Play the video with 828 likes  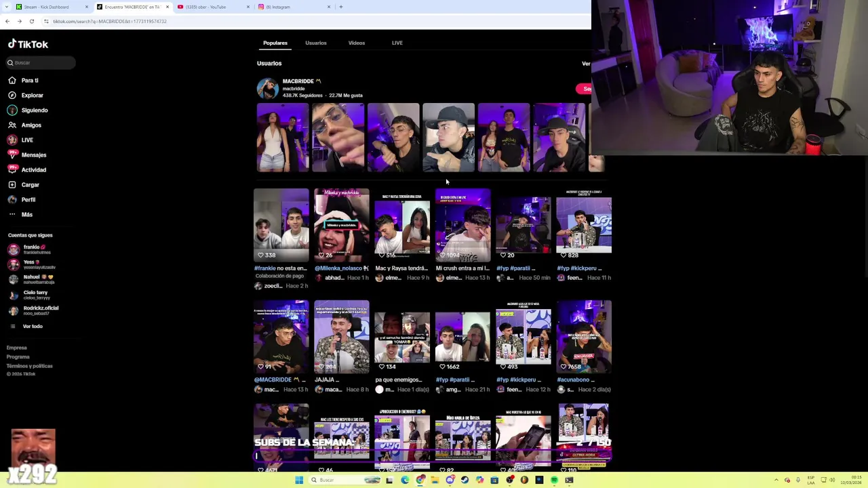click(584, 225)
